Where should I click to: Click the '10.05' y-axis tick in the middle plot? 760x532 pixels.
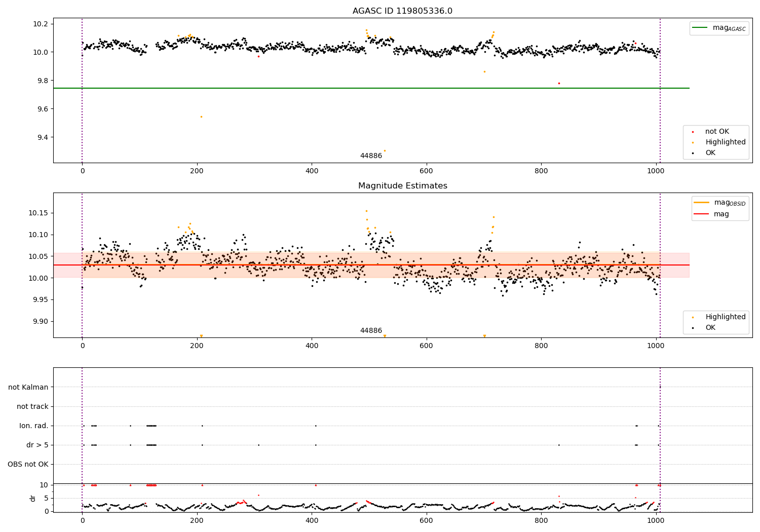[39, 256]
